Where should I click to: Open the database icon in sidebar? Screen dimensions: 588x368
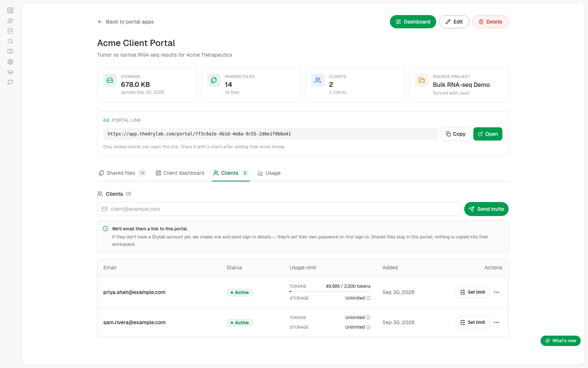10,31
